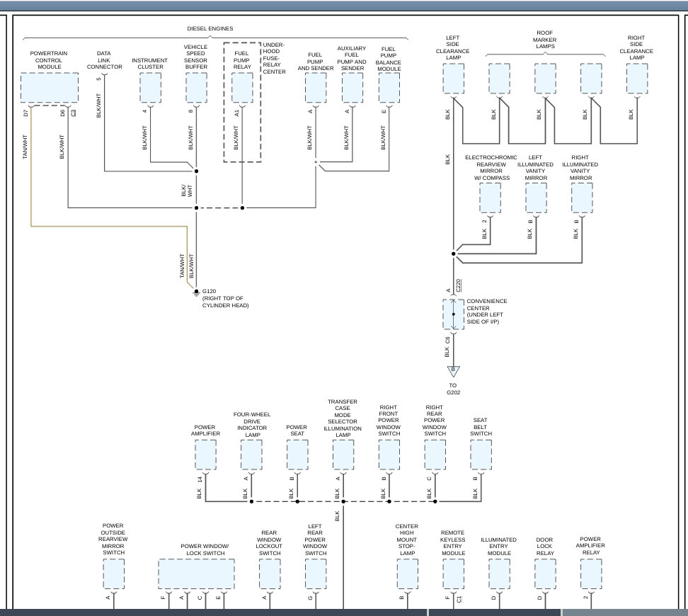This screenshot has height=616, width=688.
Task: Click the 'POWER AMPLIFIER RELAY' label
Action: click(x=590, y=546)
